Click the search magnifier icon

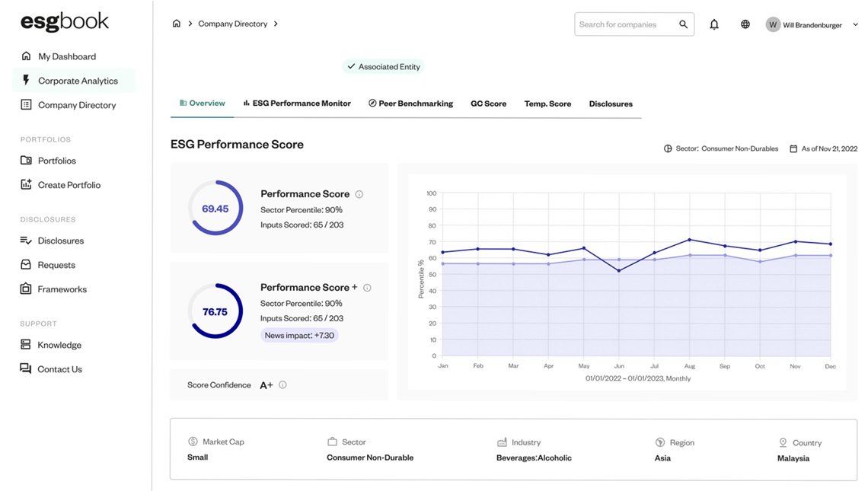click(683, 24)
